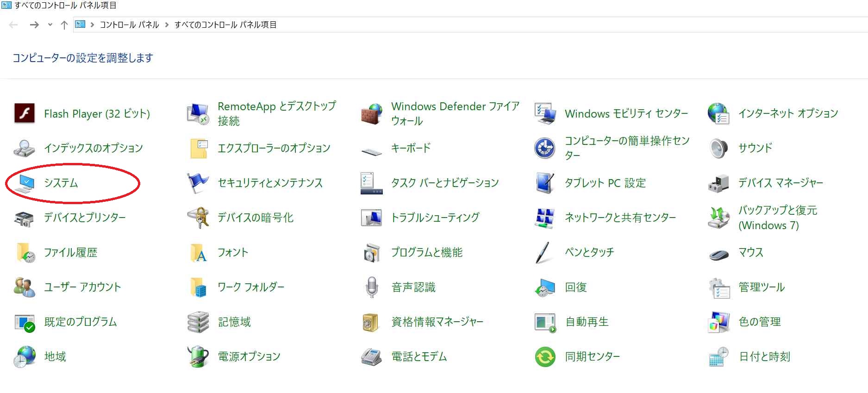This screenshot has width=868, height=393.
Task: Open the ファイル履歴 folder clock icon
Action: click(x=25, y=253)
